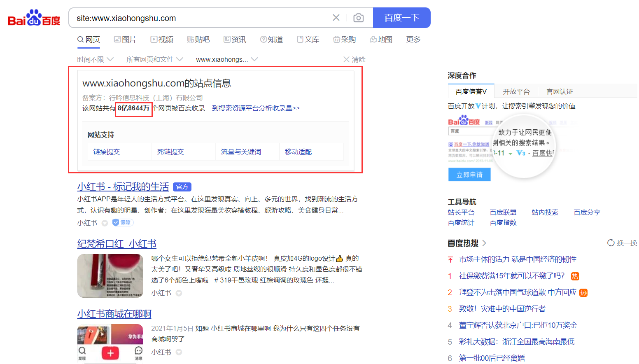Open search by image camera icon

[x=358, y=17]
